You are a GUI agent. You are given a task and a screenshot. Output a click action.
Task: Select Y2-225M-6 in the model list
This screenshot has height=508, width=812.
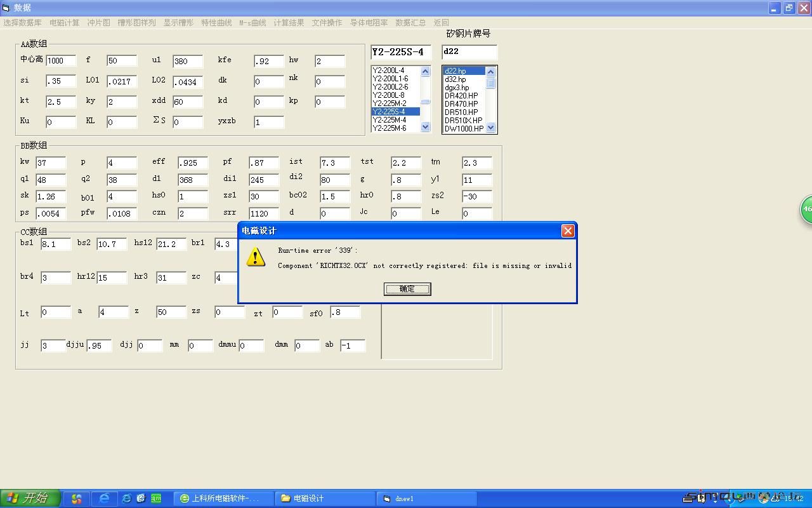click(x=395, y=128)
